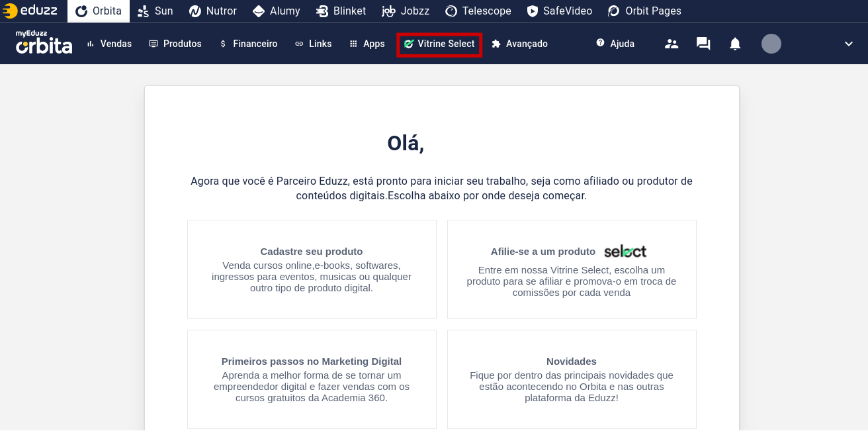Click the affiliates people icon
Screen dimensions: 868x431
click(x=672, y=43)
